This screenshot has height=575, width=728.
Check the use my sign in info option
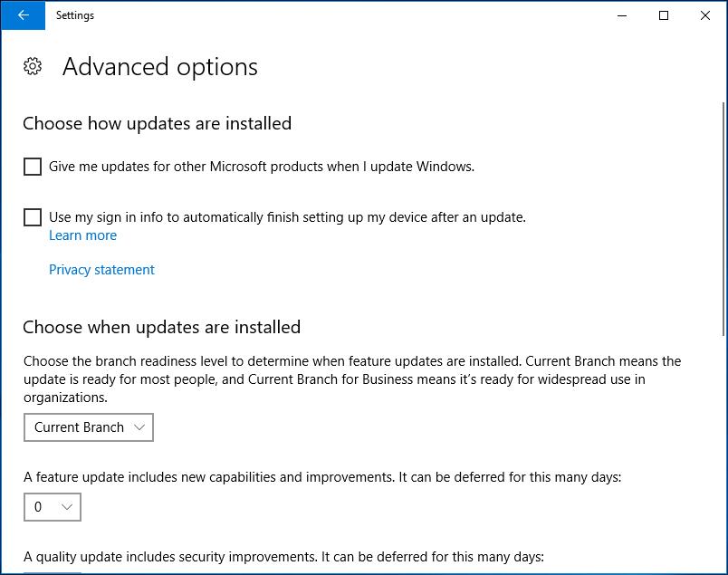pyautogui.click(x=33, y=217)
